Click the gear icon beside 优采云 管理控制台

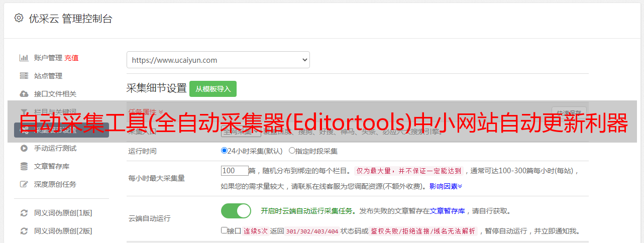point(19,18)
